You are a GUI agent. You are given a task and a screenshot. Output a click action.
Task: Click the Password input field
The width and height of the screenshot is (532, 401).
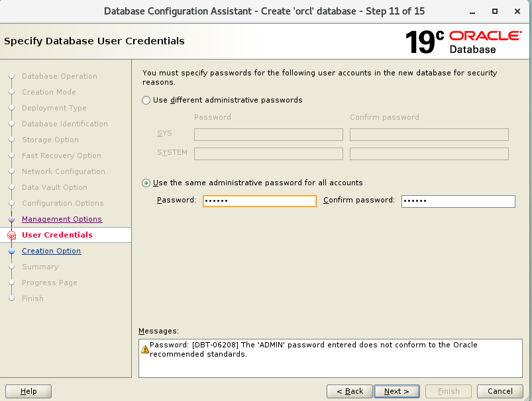[260, 201]
